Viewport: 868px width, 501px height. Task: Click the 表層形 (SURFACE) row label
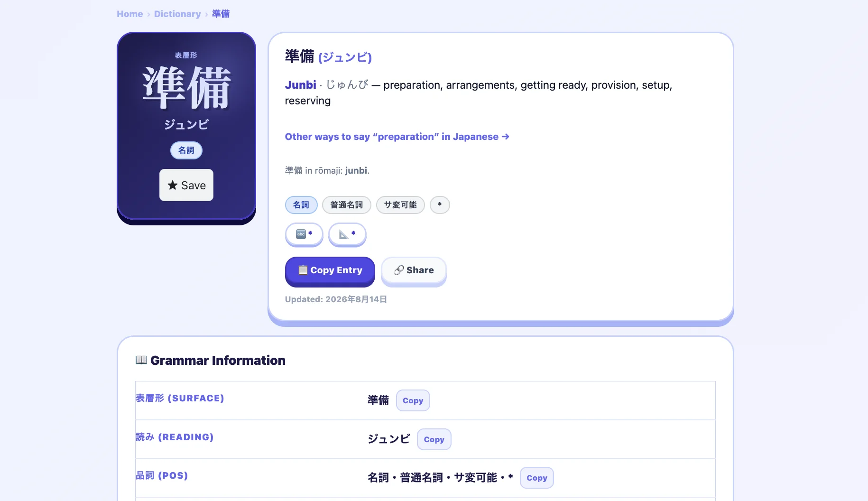coord(180,398)
